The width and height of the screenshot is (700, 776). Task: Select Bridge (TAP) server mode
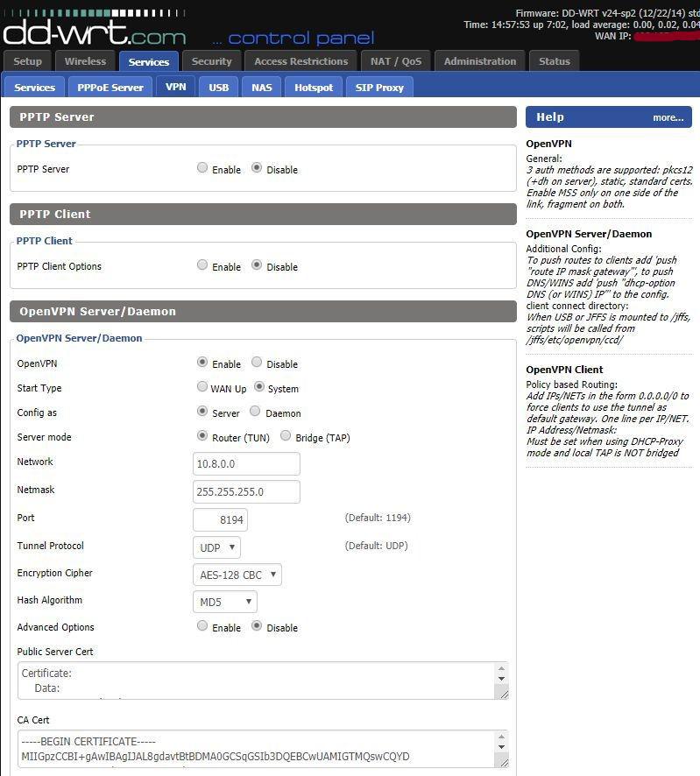tap(286, 435)
